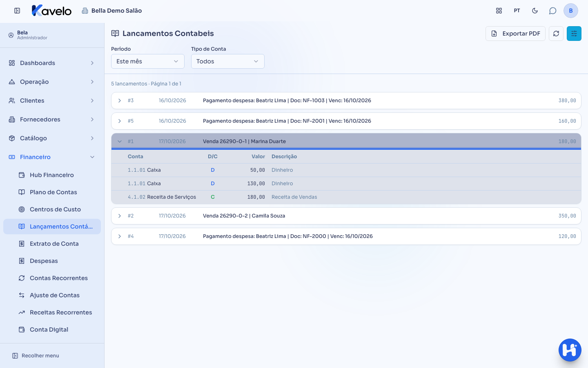Expand the Dashboards menu
The height and width of the screenshot is (368, 588).
52,63
